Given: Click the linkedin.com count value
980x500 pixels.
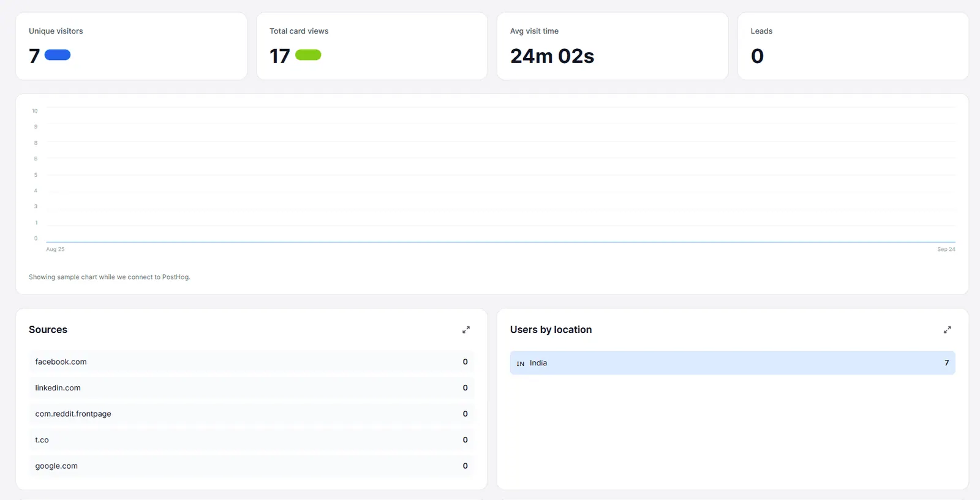Looking at the screenshot, I should (x=466, y=388).
